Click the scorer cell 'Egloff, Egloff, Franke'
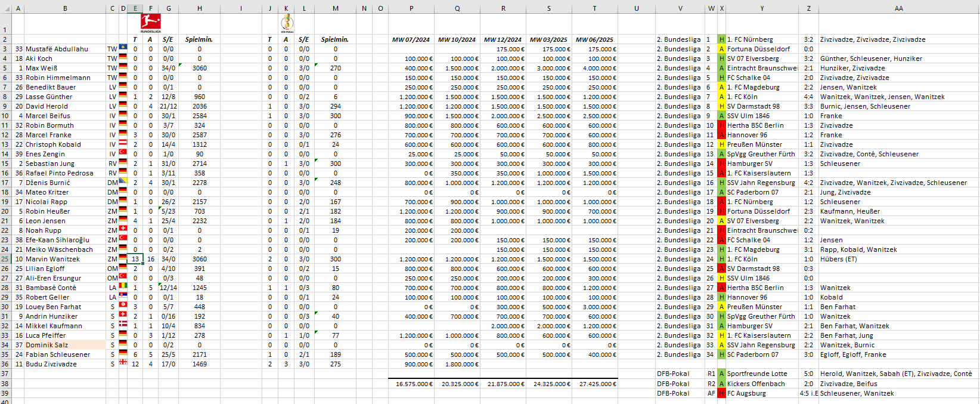 853,354
